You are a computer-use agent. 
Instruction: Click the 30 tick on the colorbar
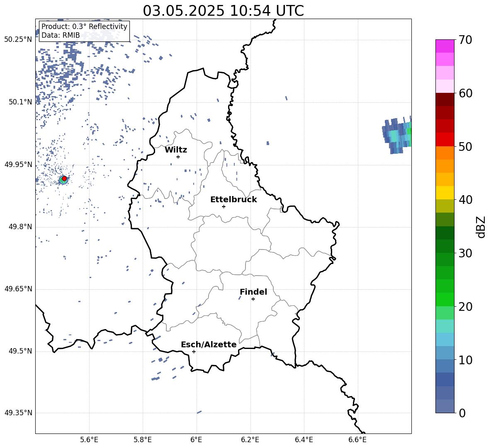(x=465, y=253)
